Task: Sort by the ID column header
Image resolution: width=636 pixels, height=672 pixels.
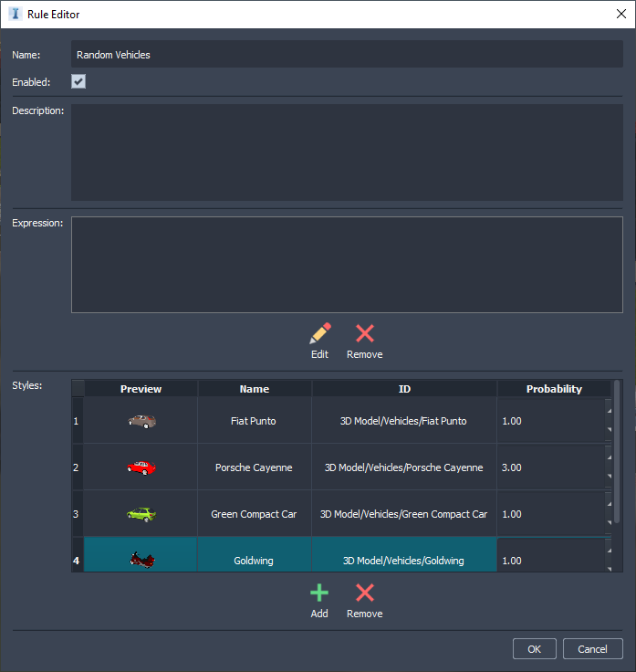Action: click(404, 389)
